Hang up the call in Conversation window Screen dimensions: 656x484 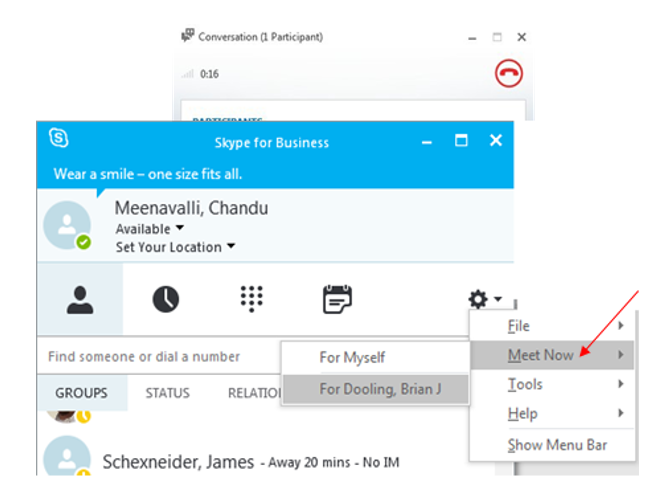coord(508,74)
